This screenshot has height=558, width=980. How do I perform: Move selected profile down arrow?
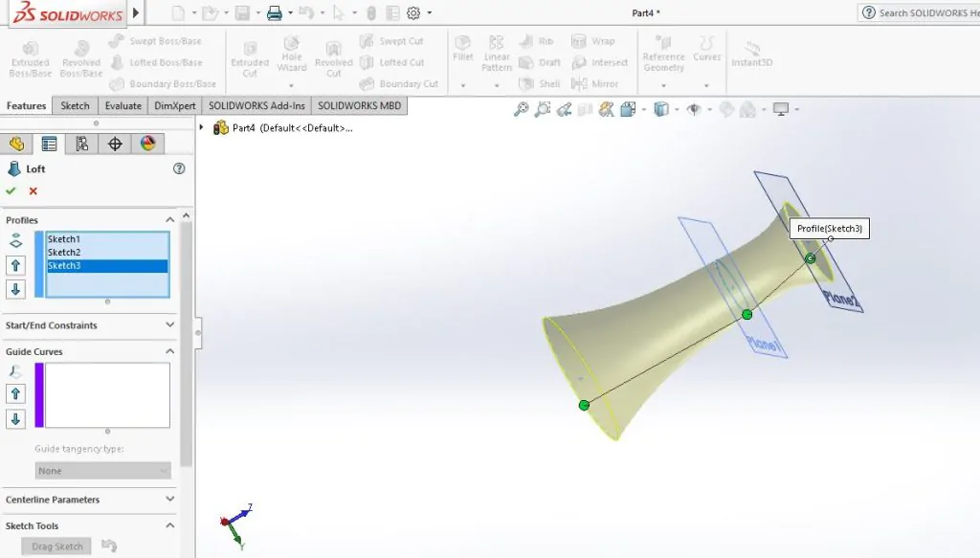point(15,289)
